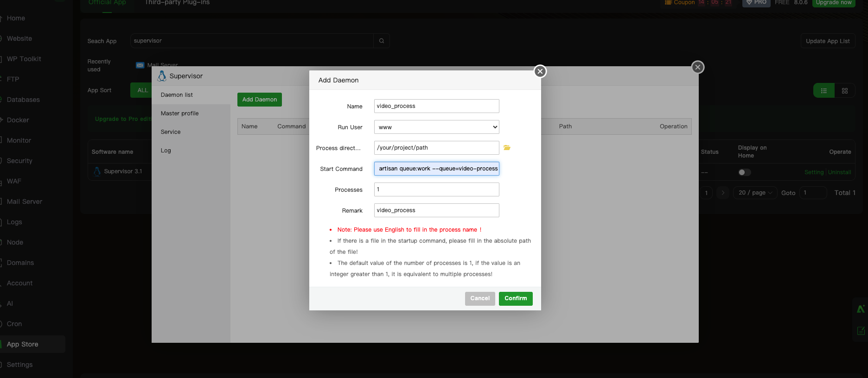Confirm adding the daemon

[516, 298]
